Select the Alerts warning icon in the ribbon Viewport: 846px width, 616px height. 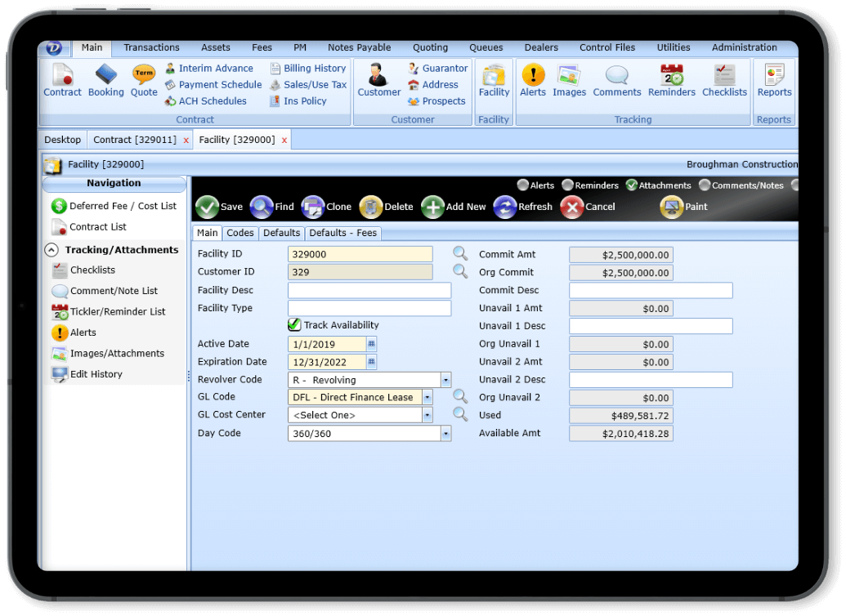[x=532, y=78]
